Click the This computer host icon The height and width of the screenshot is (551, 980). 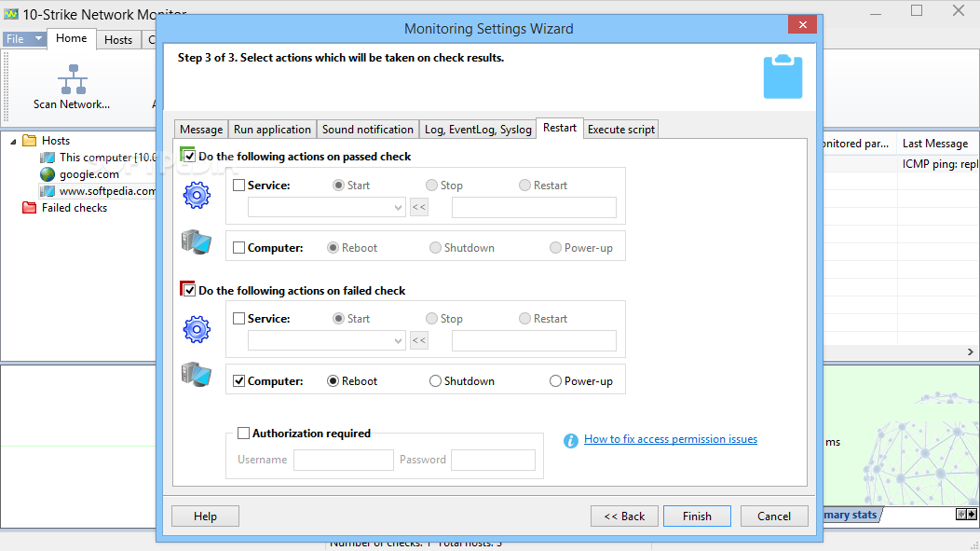click(x=48, y=157)
